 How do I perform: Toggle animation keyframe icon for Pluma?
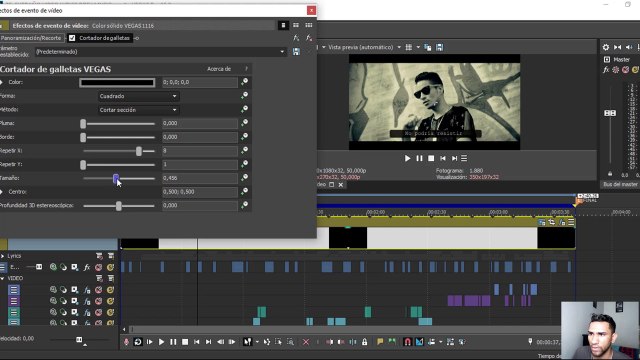click(244, 123)
